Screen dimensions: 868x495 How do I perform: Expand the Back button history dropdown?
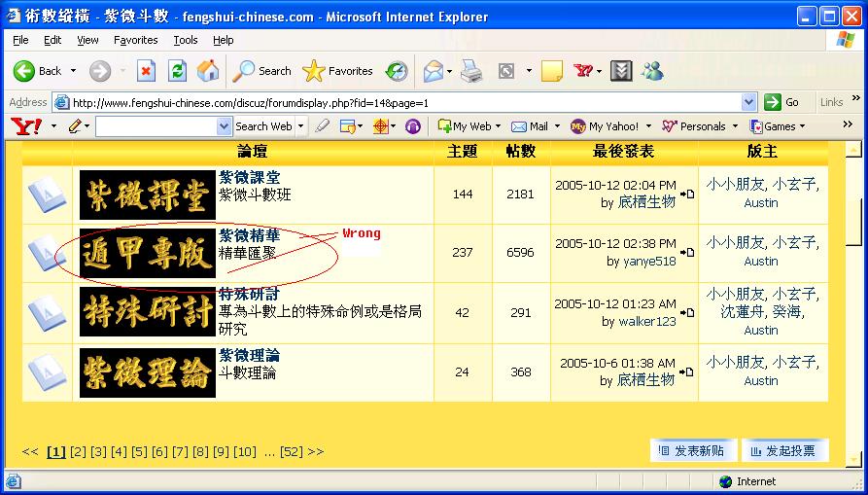point(73,71)
